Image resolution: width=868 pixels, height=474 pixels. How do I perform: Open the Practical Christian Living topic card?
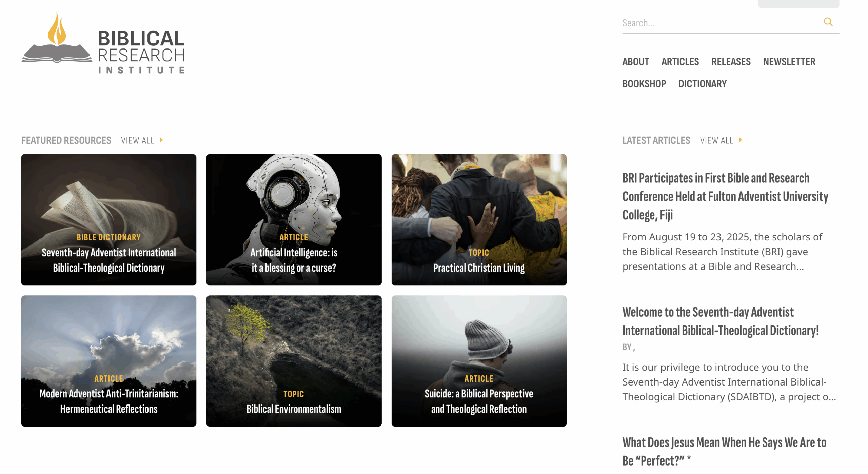click(479, 220)
